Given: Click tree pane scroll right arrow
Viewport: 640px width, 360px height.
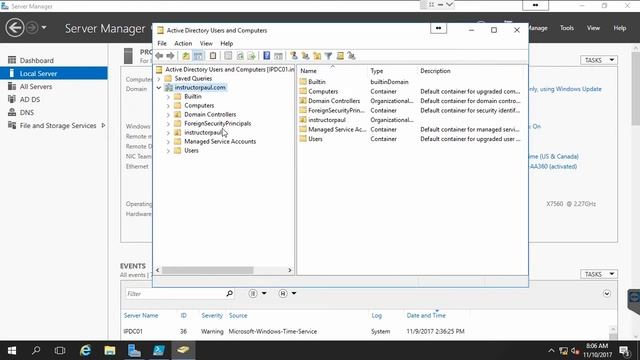Looking at the screenshot, I should (x=289, y=270).
